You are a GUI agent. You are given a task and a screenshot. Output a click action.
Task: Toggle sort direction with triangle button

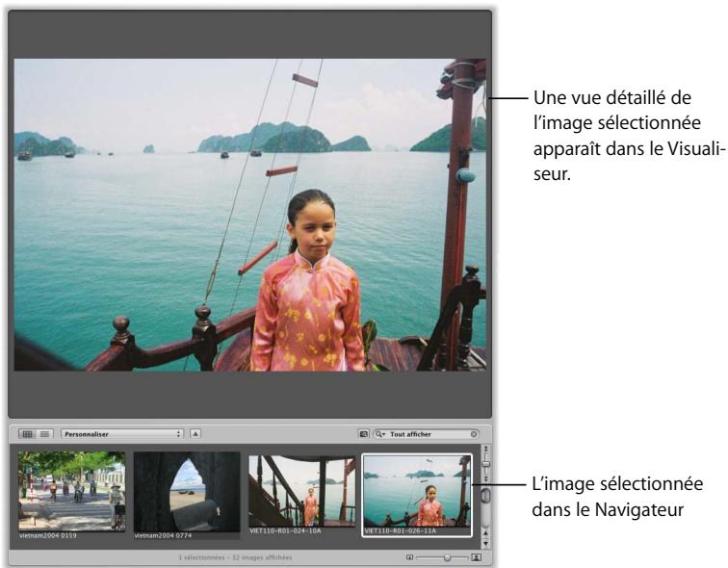(195, 434)
